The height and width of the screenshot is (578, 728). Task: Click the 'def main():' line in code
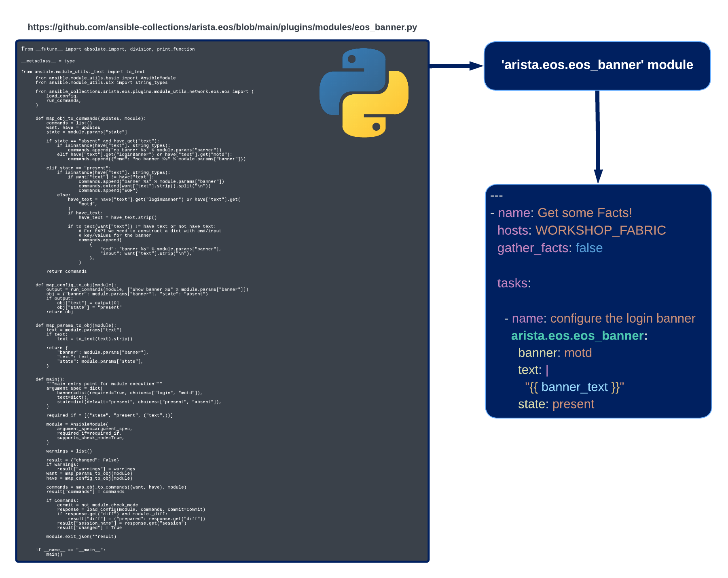(50, 380)
